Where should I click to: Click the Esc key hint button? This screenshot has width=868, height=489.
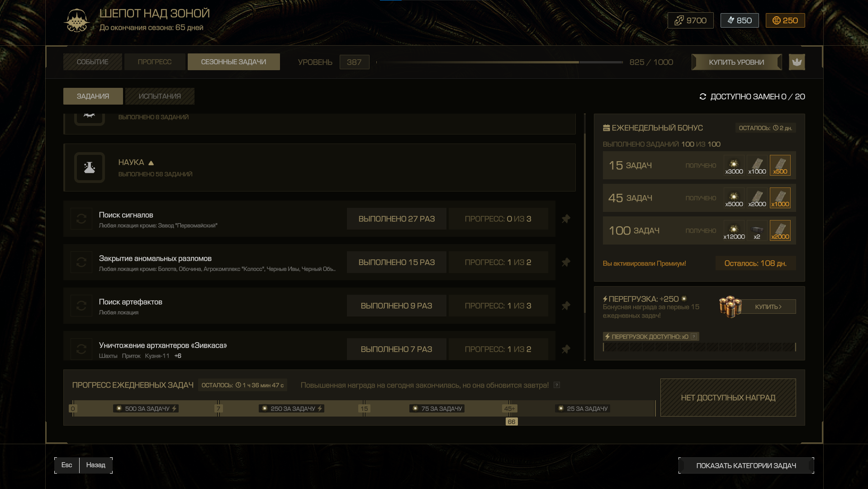(66, 465)
